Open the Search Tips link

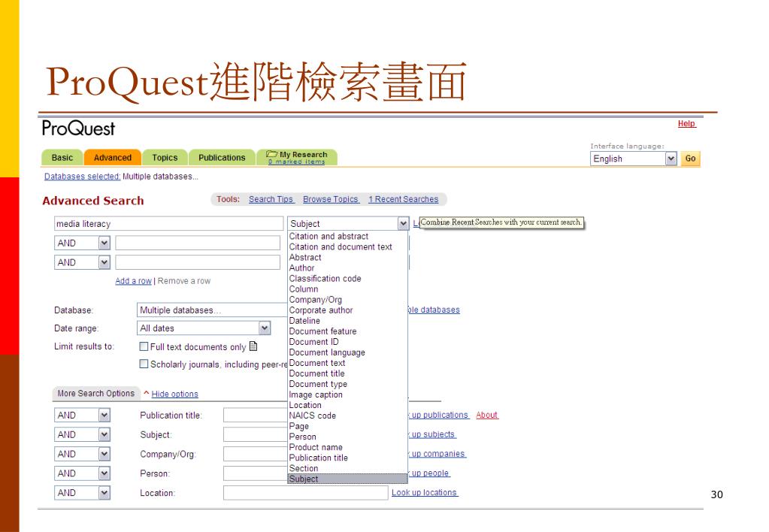click(x=271, y=199)
